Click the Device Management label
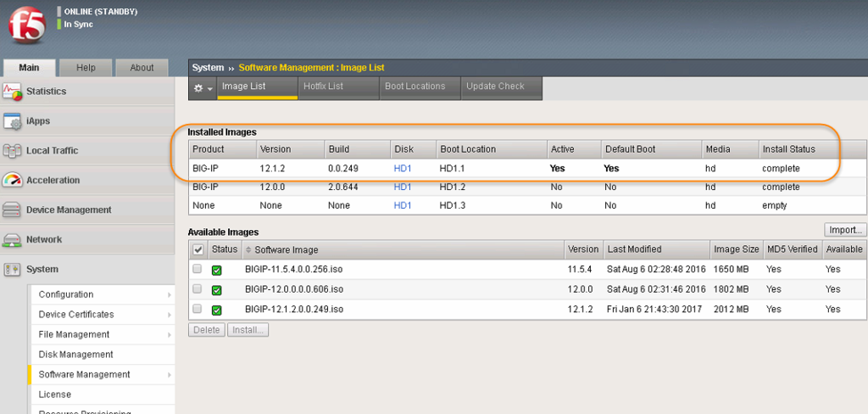Screen dimensions: 868x414 [69, 210]
